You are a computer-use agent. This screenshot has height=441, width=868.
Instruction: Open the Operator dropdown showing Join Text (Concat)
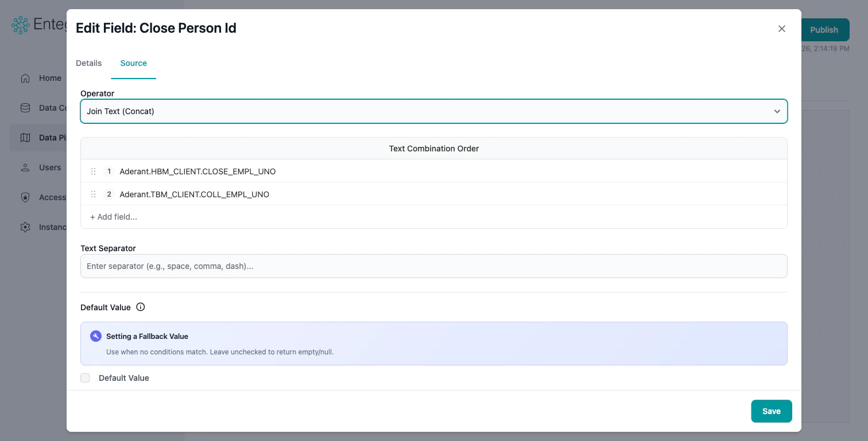pos(434,111)
